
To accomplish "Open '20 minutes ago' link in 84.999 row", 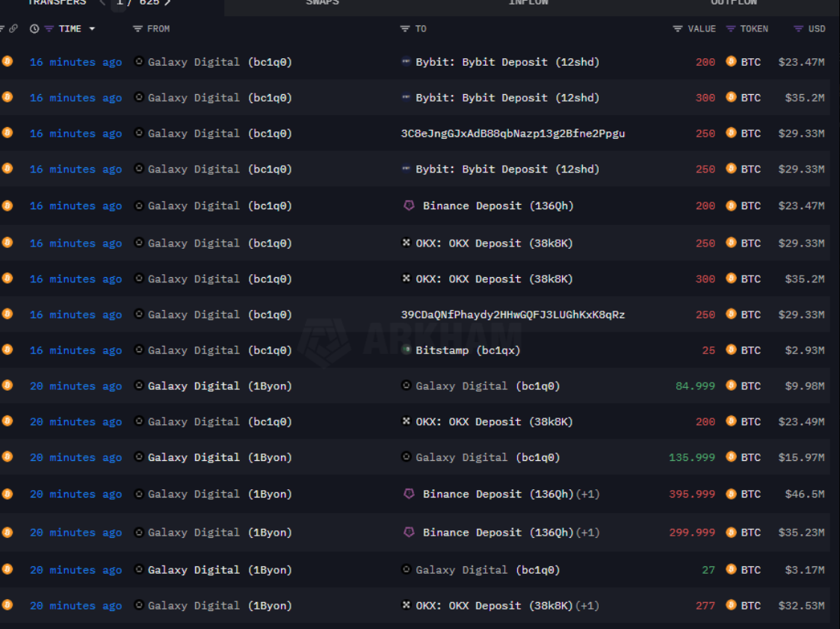I will click(75, 386).
